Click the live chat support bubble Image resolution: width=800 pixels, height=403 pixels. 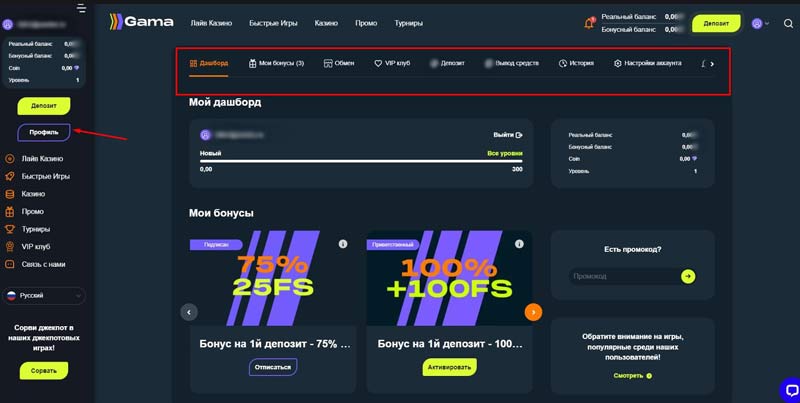point(786,390)
